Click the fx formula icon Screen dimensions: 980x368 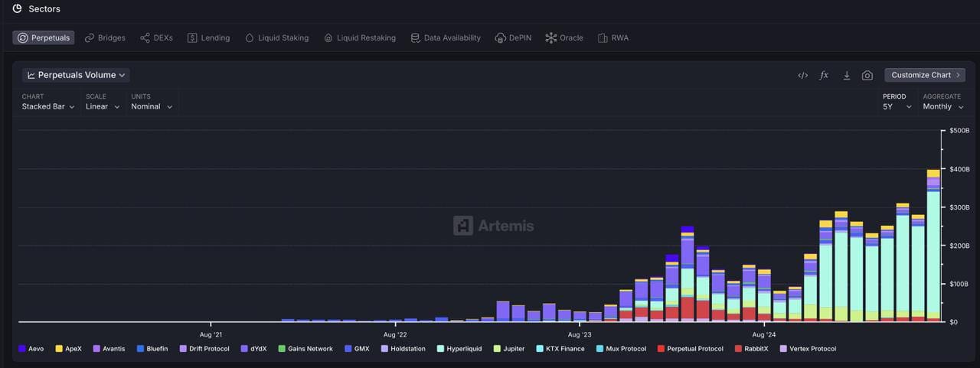pos(824,75)
